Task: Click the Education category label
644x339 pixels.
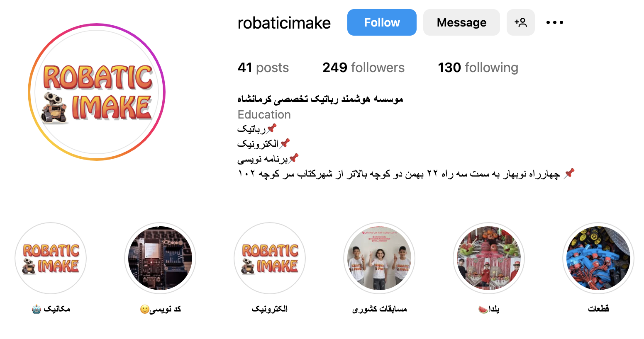Action: 264,114
